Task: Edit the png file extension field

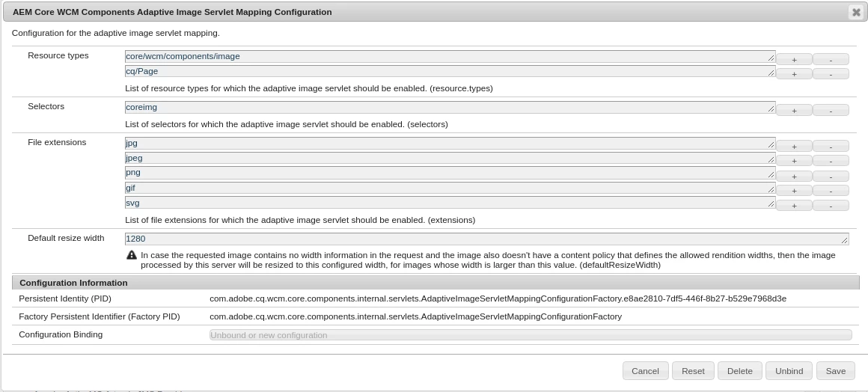Action: point(450,173)
